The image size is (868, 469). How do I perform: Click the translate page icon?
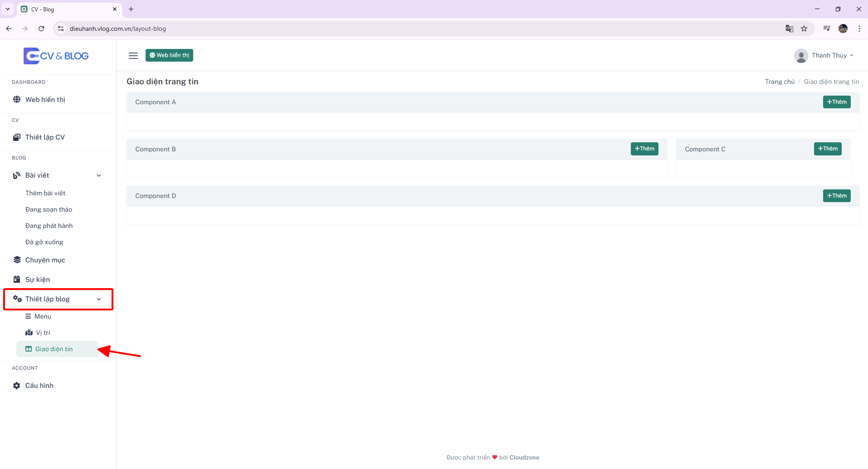click(x=790, y=29)
